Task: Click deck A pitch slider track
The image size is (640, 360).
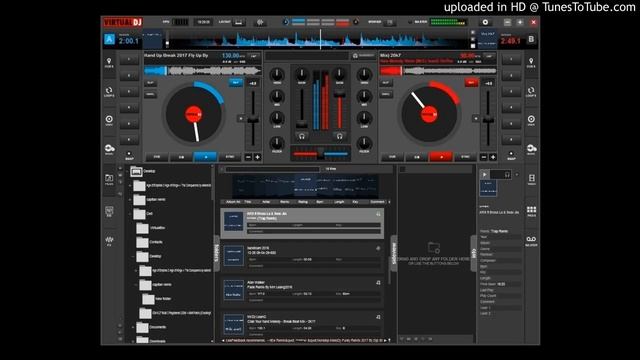Action: click(253, 118)
